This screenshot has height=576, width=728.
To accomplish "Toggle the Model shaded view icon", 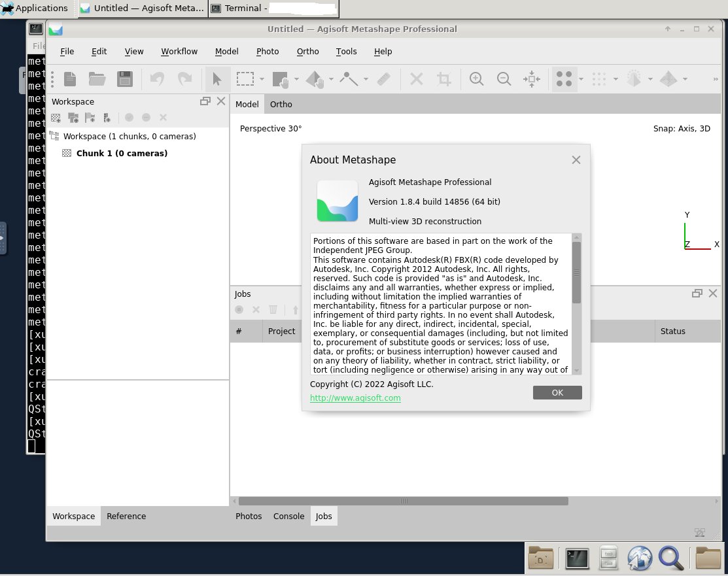I will (634, 79).
